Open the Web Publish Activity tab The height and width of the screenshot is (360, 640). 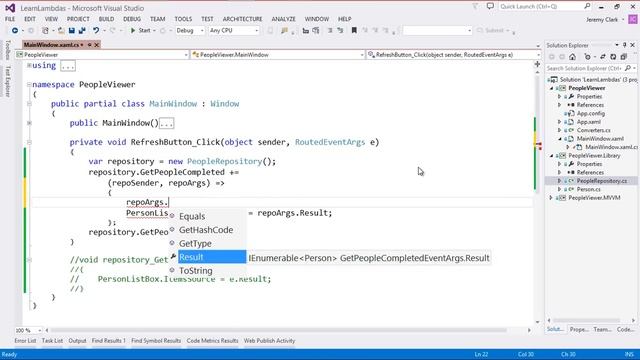[269, 341]
